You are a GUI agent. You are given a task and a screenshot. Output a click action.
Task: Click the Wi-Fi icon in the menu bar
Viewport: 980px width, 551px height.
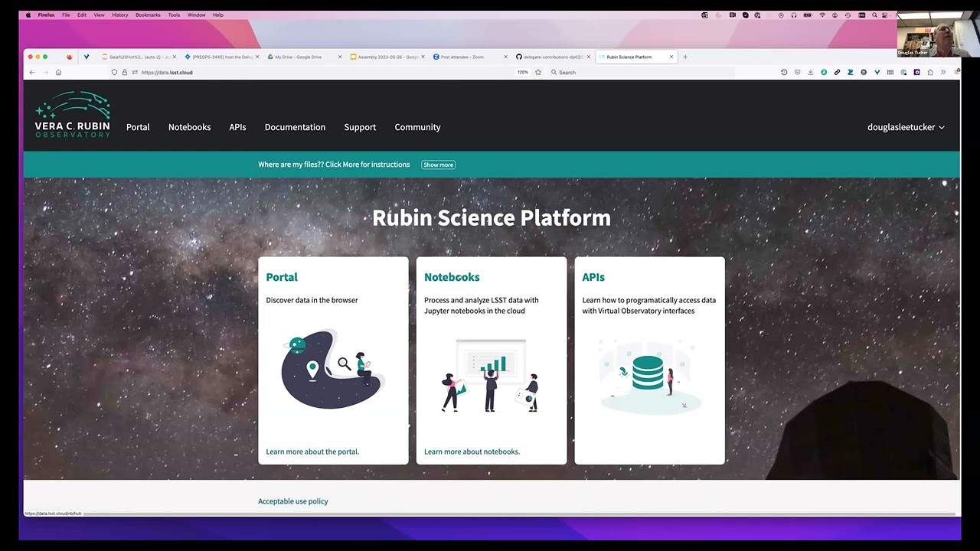click(822, 15)
